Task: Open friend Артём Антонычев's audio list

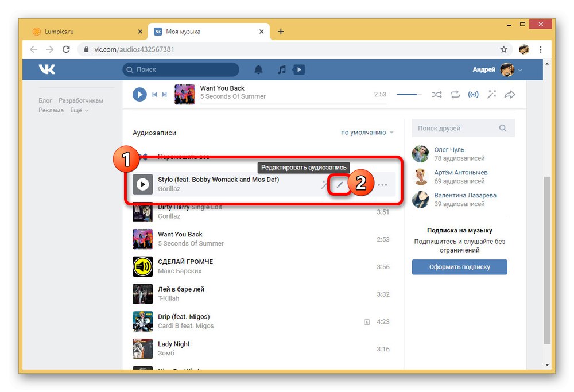Action: [x=461, y=172]
